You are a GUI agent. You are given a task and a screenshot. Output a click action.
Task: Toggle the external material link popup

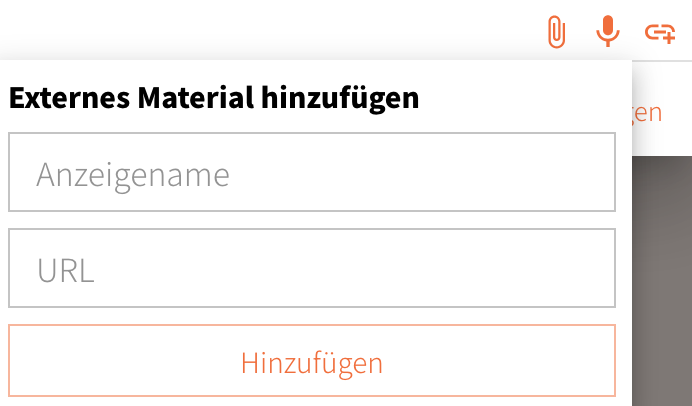[x=659, y=32]
